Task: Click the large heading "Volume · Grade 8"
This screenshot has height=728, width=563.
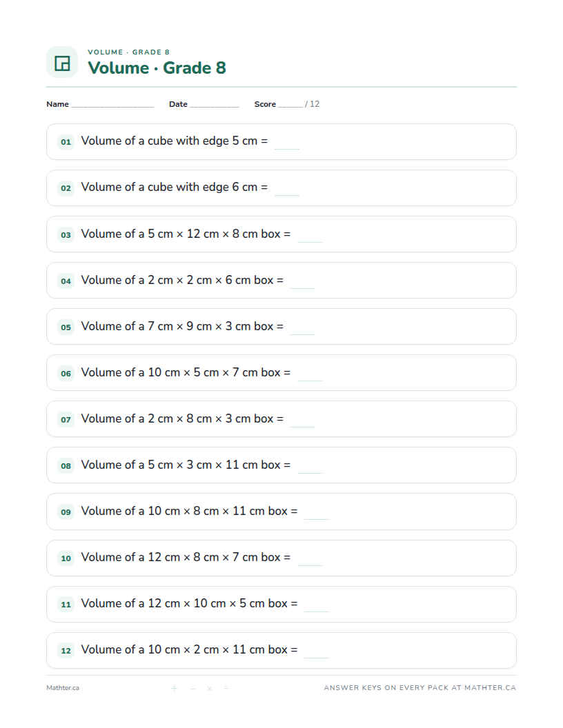Action: click(x=157, y=68)
